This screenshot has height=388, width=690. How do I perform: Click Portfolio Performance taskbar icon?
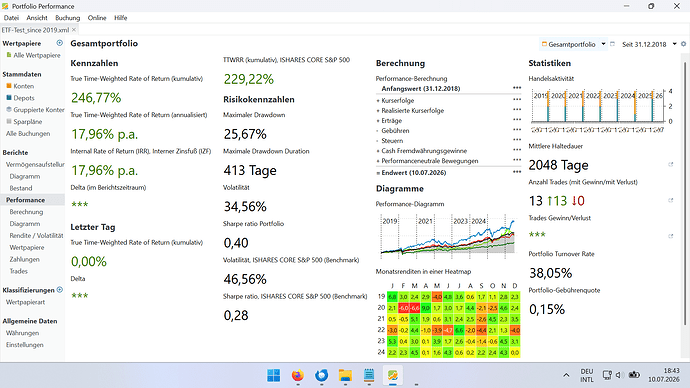click(x=393, y=375)
